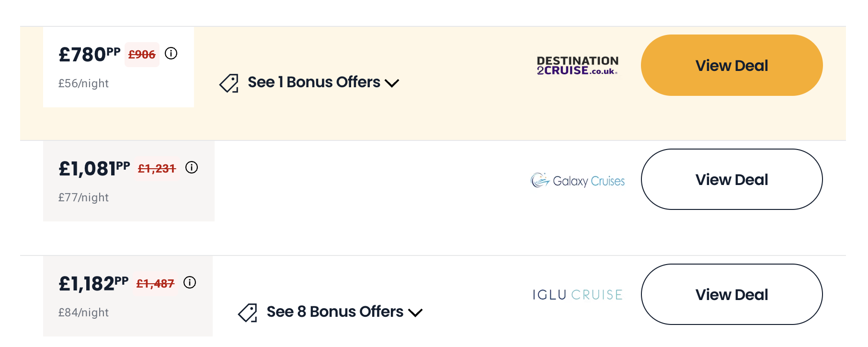Click the Iglu Cruise logo

[x=578, y=295]
